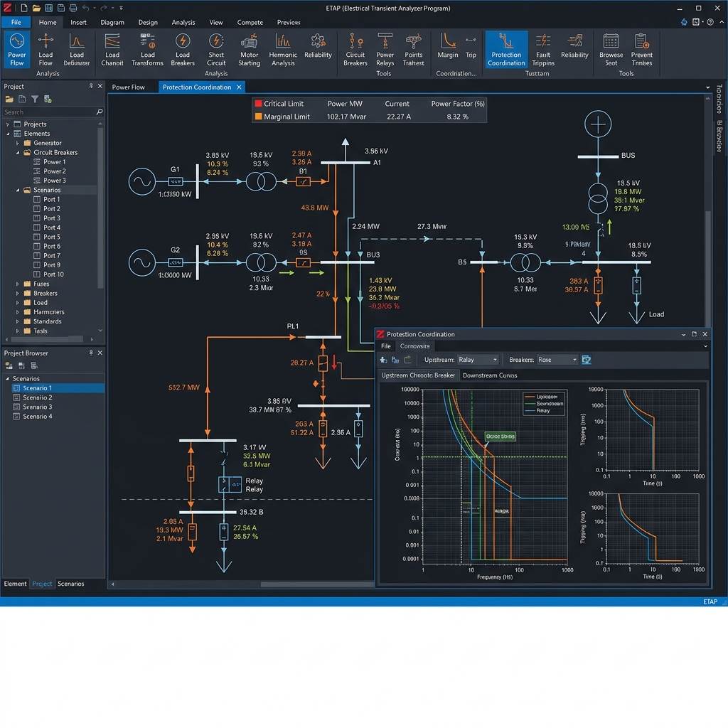
Task: Open the Load Breakers tool
Action: point(183,50)
